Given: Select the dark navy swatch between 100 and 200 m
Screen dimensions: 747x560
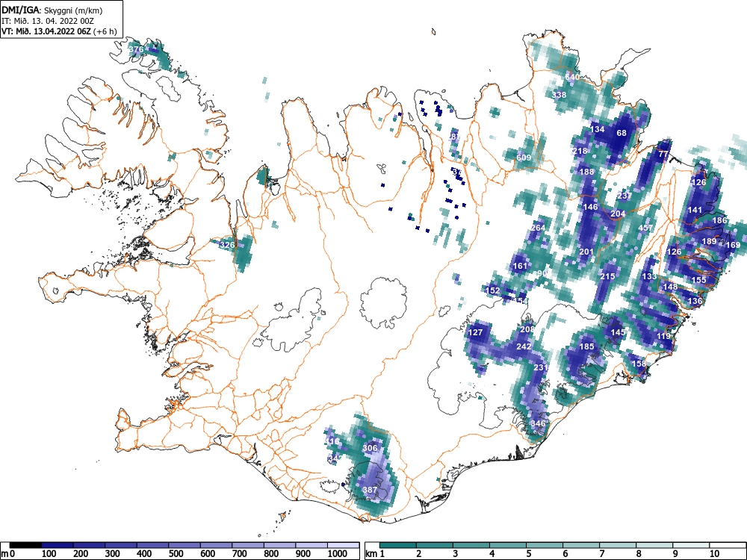Looking at the screenshot, I should point(58,545).
